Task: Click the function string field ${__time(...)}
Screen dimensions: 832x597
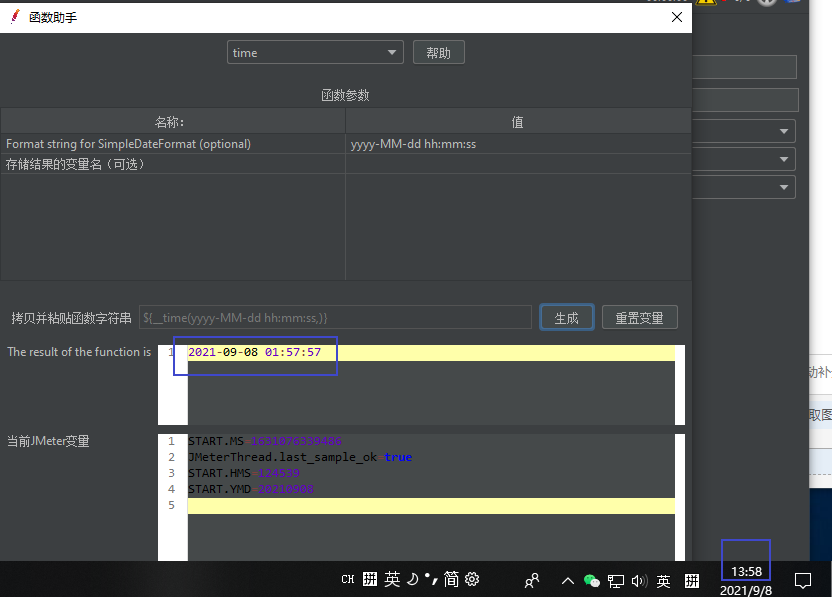Action: pyautogui.click(x=335, y=318)
